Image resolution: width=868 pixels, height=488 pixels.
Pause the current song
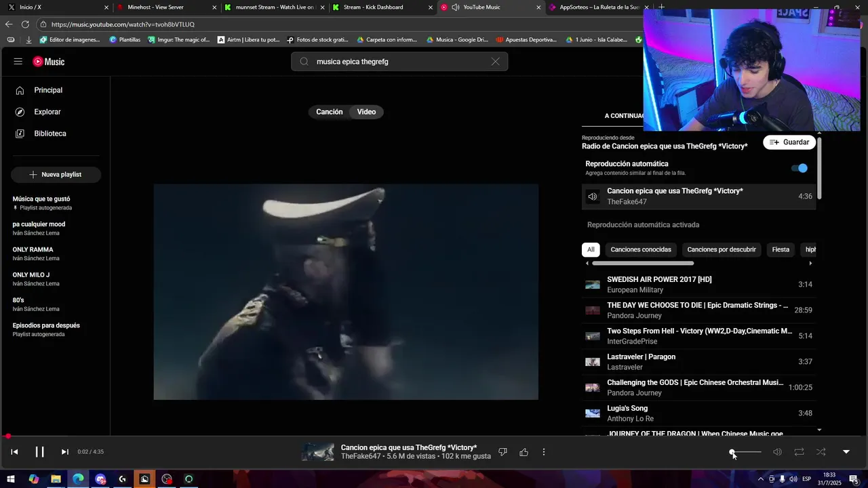pyautogui.click(x=39, y=452)
